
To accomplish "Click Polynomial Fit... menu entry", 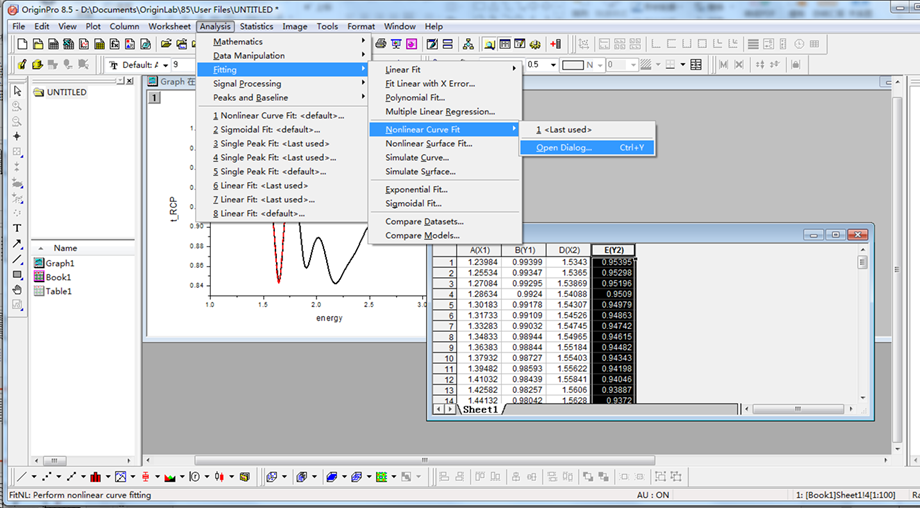I will (x=445, y=98).
